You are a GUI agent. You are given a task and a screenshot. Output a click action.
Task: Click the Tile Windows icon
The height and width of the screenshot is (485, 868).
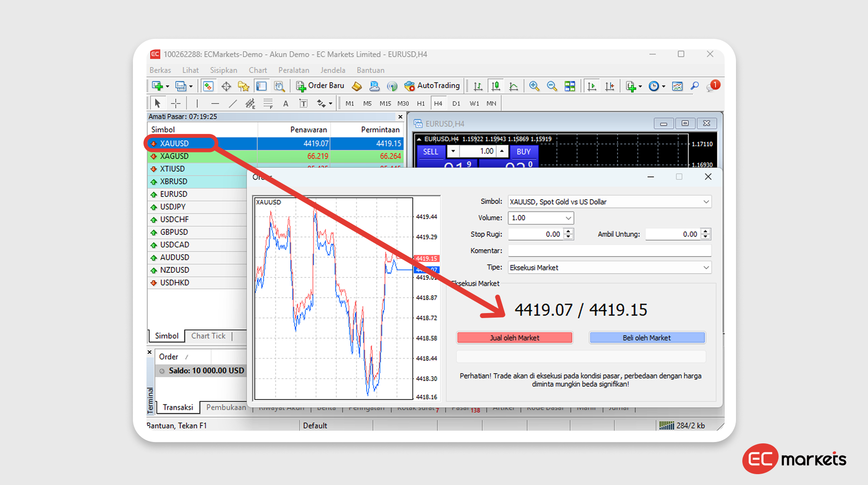point(570,86)
